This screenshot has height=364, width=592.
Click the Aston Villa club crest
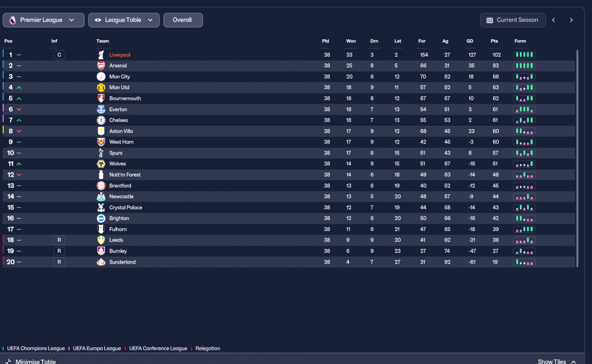coord(101,131)
